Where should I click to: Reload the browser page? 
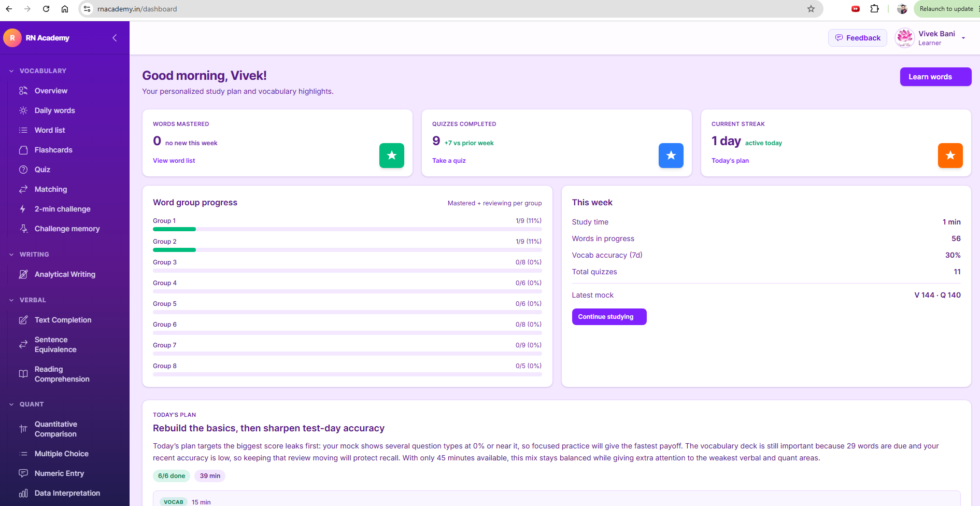tap(46, 9)
